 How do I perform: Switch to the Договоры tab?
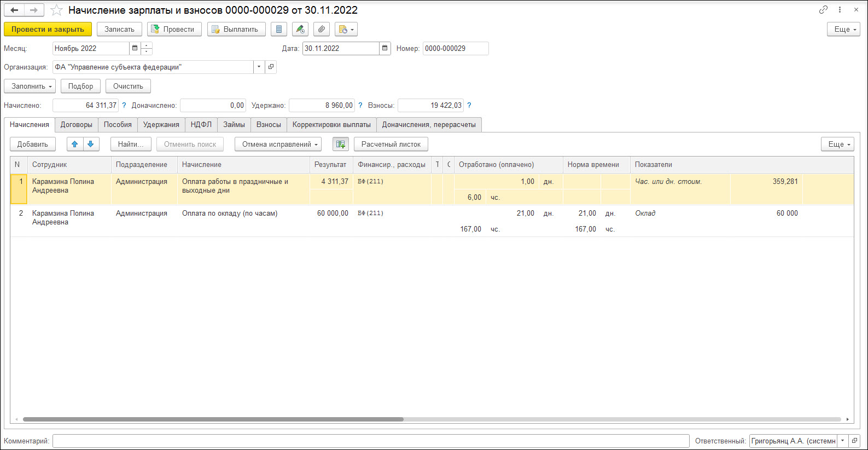[x=77, y=125]
